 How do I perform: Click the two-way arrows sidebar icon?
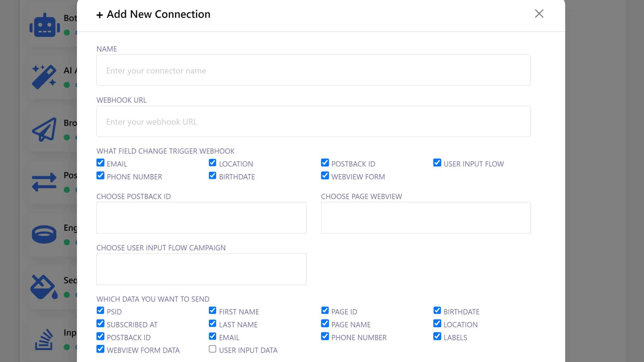(44, 182)
